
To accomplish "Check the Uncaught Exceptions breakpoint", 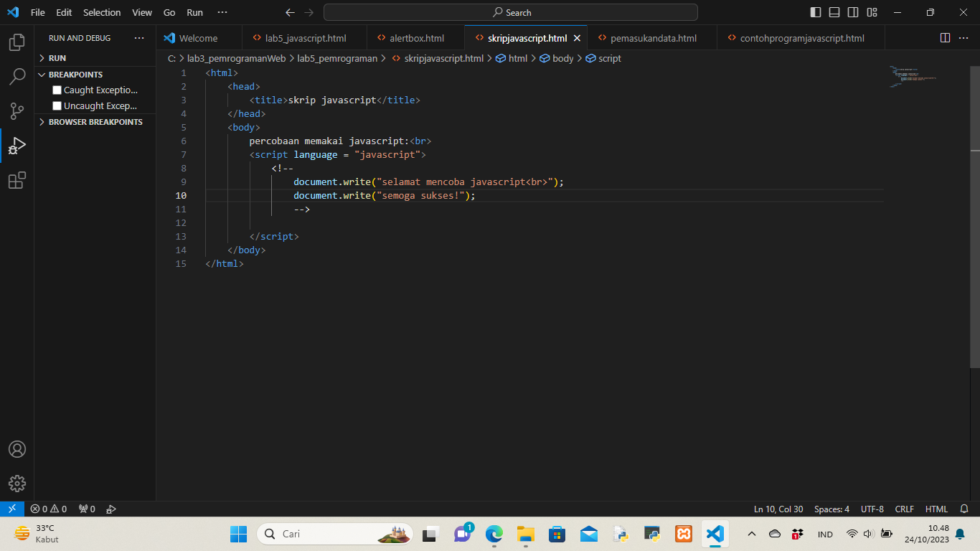I will tap(56, 105).
